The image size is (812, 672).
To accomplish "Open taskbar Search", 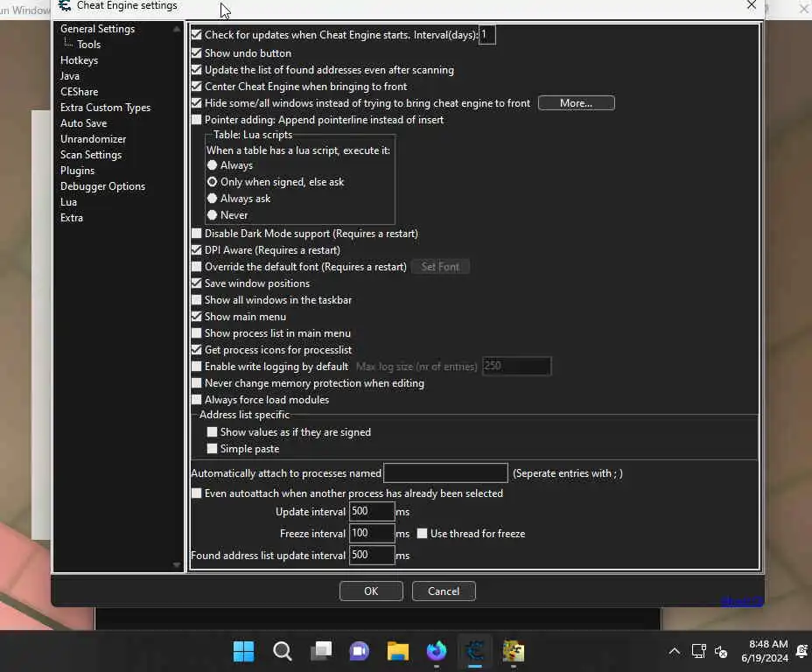I will (283, 651).
